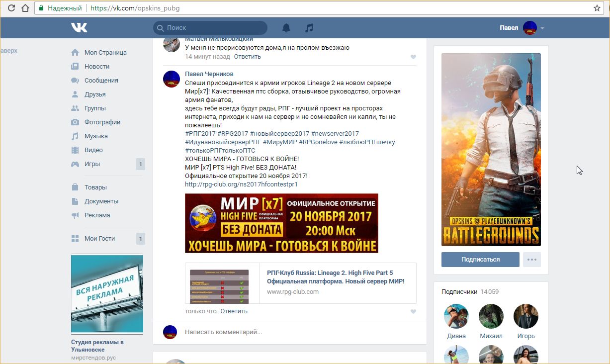Bookmark page with the star icon
The image size is (610, 364).
click(x=597, y=8)
